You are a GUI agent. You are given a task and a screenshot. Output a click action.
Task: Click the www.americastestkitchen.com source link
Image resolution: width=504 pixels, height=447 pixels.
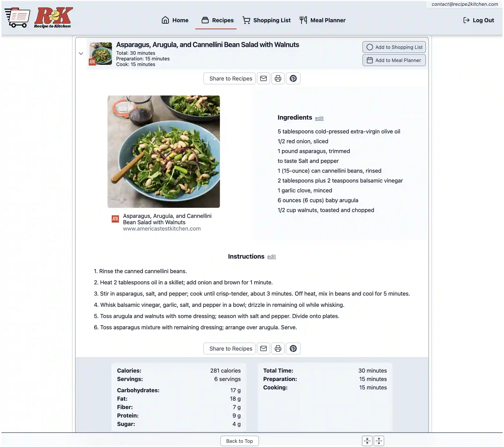pos(162,229)
